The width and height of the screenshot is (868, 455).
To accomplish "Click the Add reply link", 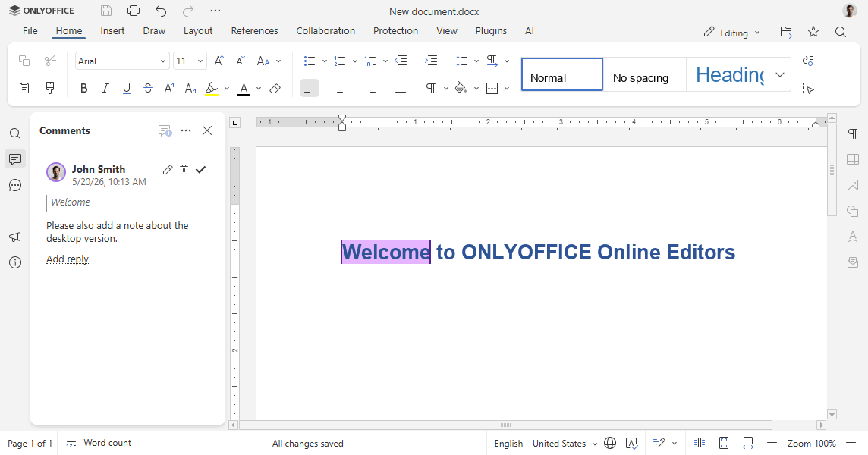I will 68,259.
